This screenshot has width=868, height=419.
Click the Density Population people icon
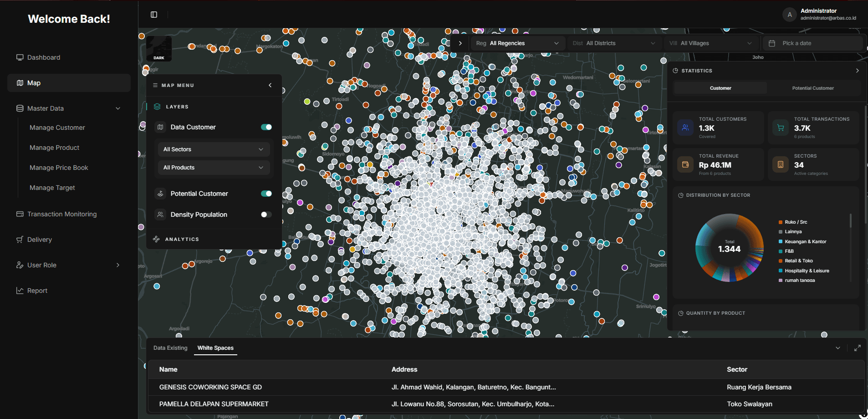point(160,215)
